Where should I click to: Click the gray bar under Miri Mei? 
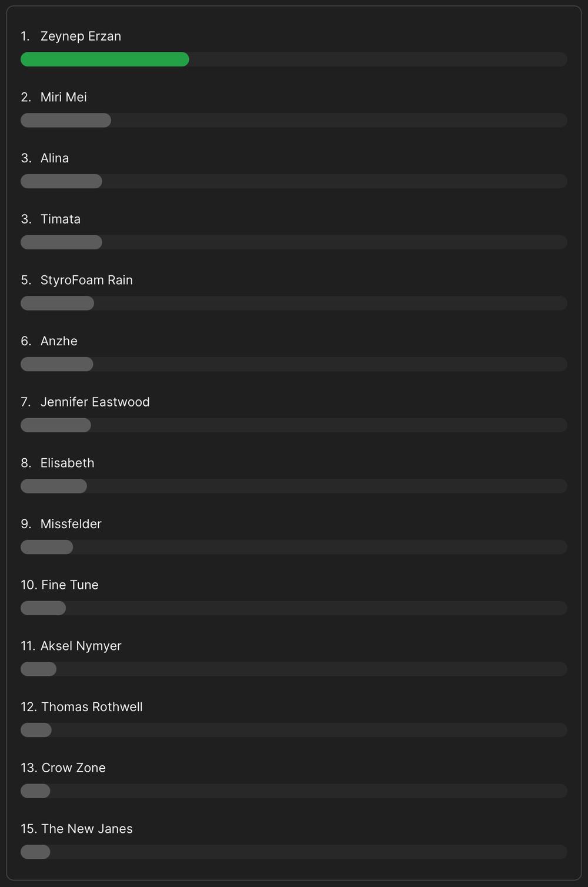[x=66, y=121]
